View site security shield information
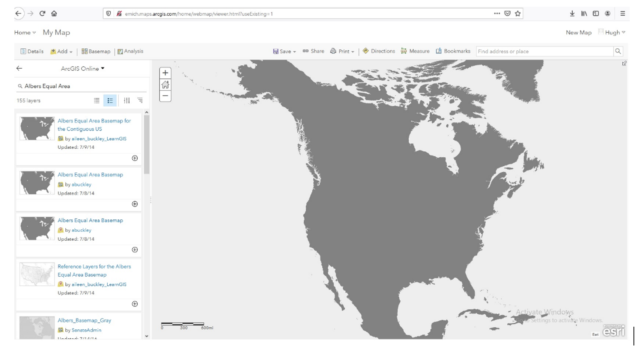This screenshot has width=644, height=359. click(x=108, y=14)
